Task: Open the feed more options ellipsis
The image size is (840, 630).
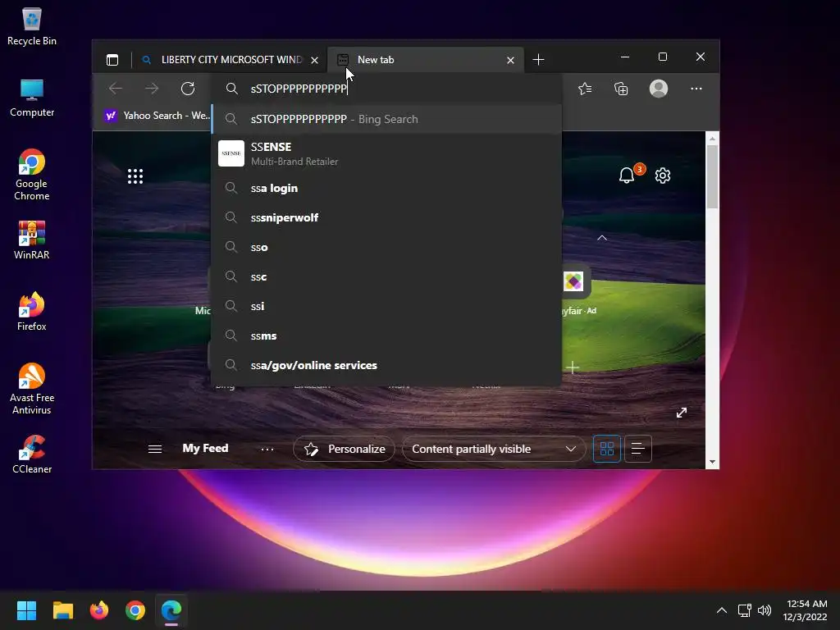Action: (267, 449)
